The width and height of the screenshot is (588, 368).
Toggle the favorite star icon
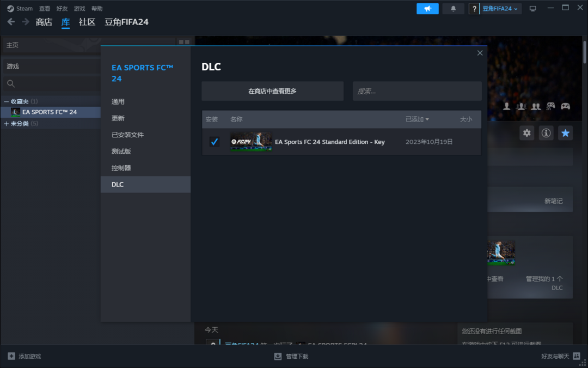click(566, 133)
